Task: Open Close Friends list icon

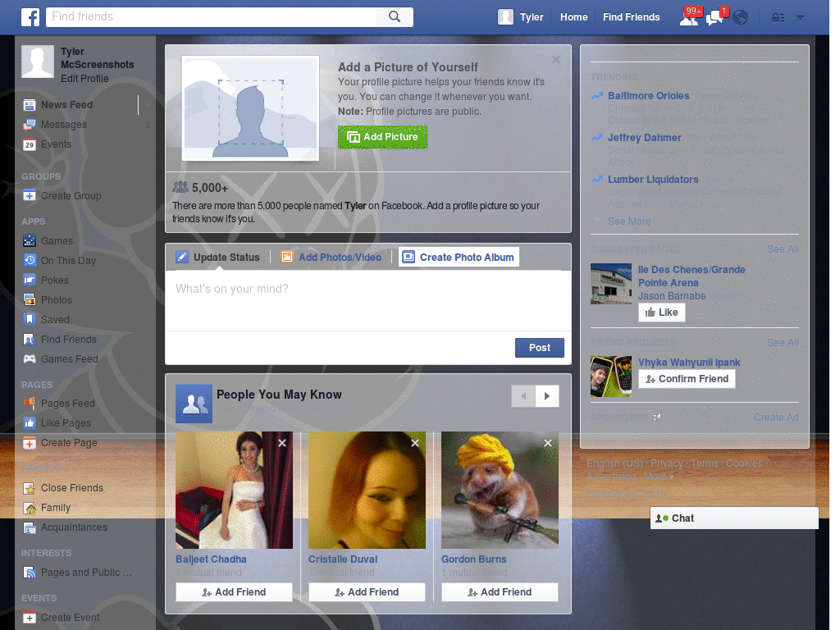Action: pyautogui.click(x=30, y=487)
